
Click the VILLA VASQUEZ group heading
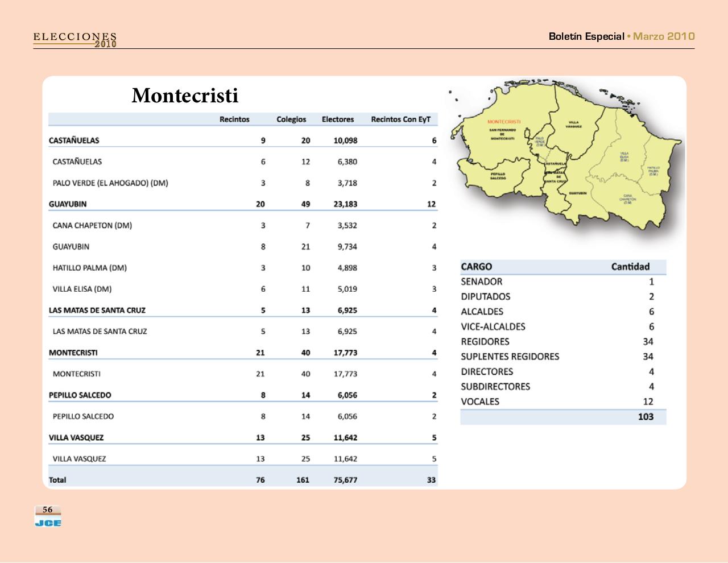click(x=76, y=438)
